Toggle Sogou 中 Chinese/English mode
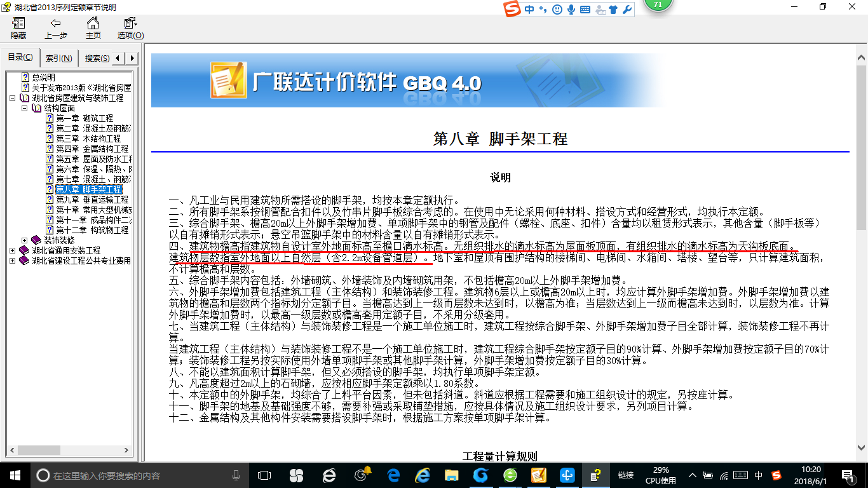 click(x=529, y=10)
